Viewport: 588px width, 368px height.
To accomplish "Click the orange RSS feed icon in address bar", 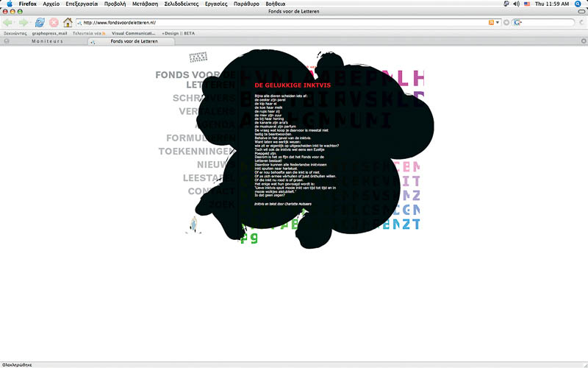I will click(491, 23).
